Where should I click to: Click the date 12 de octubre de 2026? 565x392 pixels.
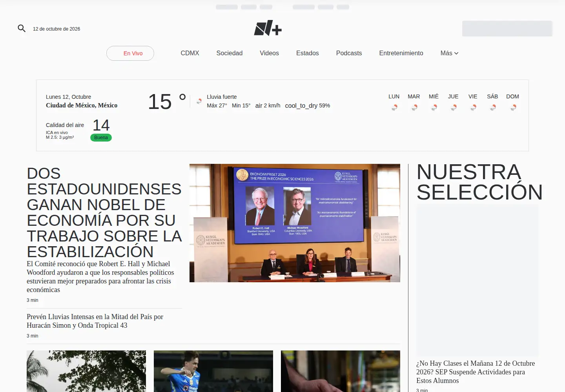coord(56,29)
